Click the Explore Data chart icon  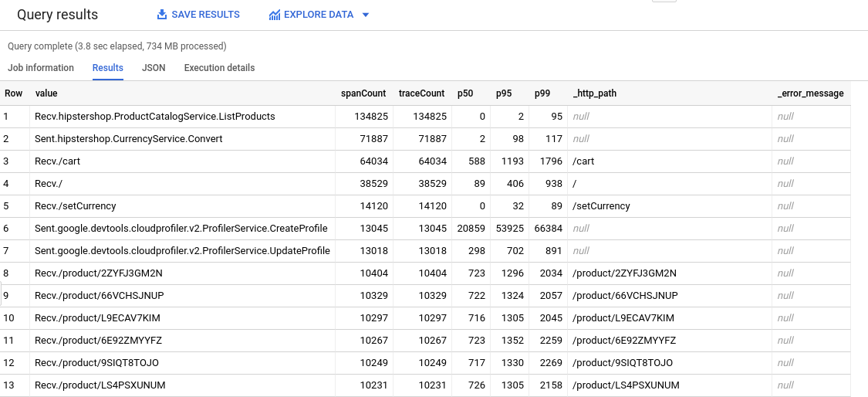275,15
